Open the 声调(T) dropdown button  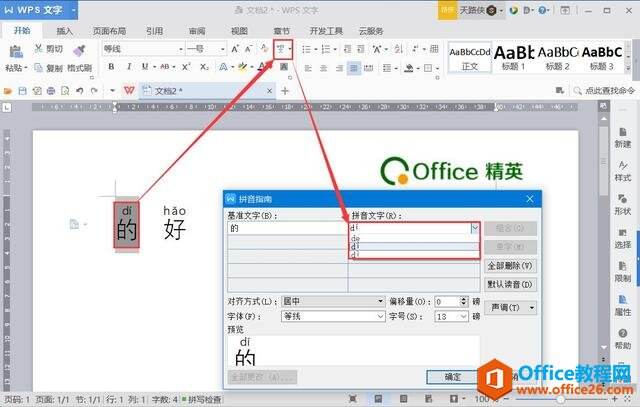point(510,307)
